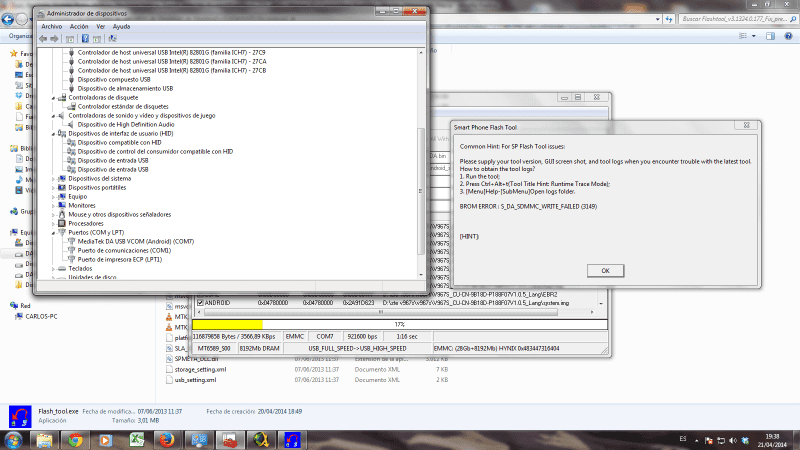Viewport: 800px width, 450px height.
Task: Collapse Controladoras de sonido y vídeo node
Action: click(54, 116)
